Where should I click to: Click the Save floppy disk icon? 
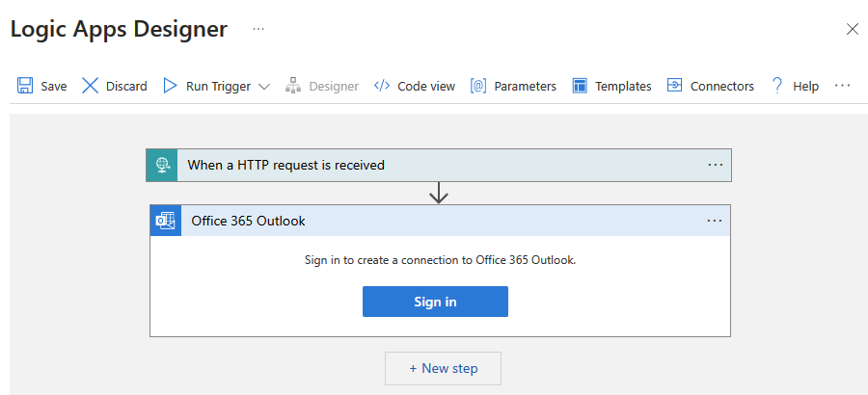coord(25,86)
